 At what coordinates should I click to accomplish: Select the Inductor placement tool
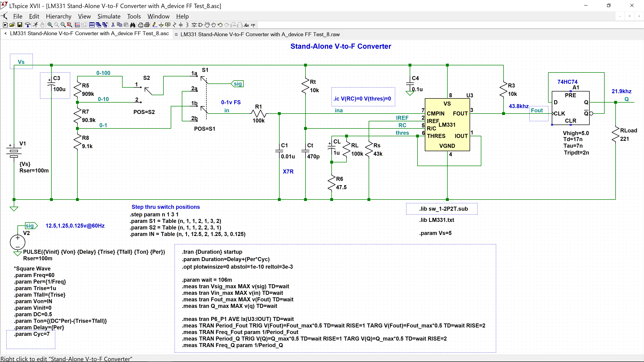pyautogui.click(x=187, y=25)
